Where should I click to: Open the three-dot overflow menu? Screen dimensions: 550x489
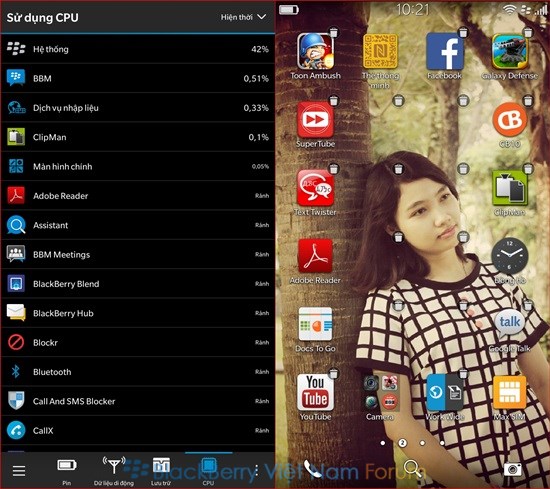[257, 471]
